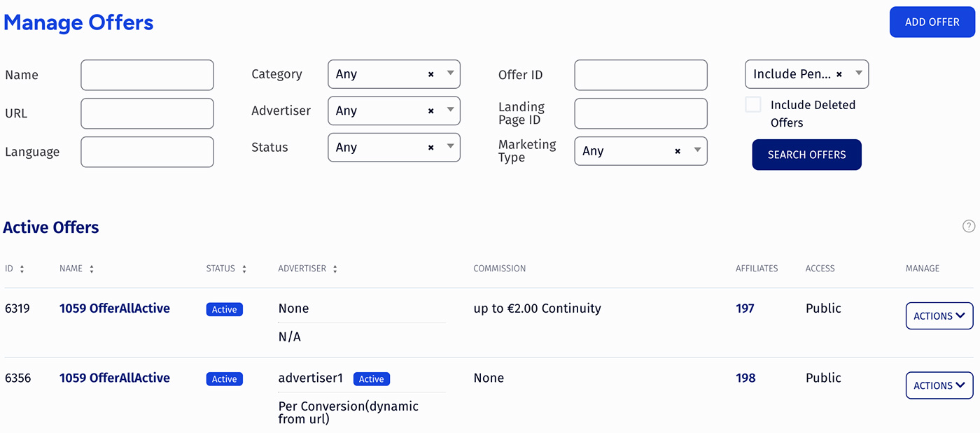Open Actions menu for offer 6319
Screen dimensions: 980x433
[x=939, y=316]
